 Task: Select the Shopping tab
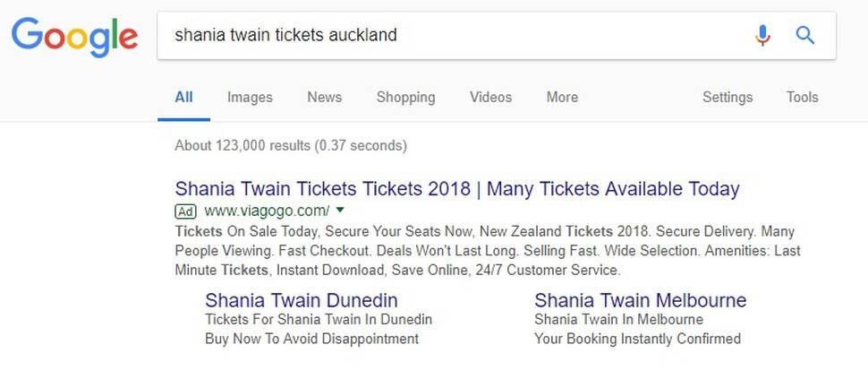pyautogui.click(x=405, y=97)
